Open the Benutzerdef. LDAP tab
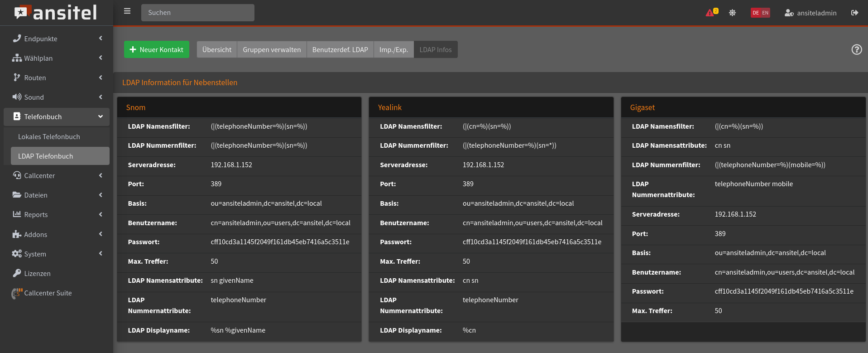 tap(340, 49)
